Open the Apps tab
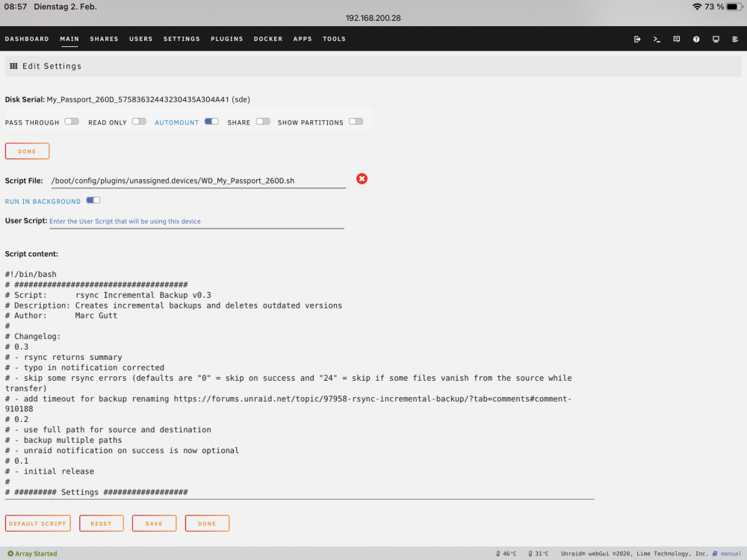The height and width of the screenshot is (560, 747). point(303,39)
